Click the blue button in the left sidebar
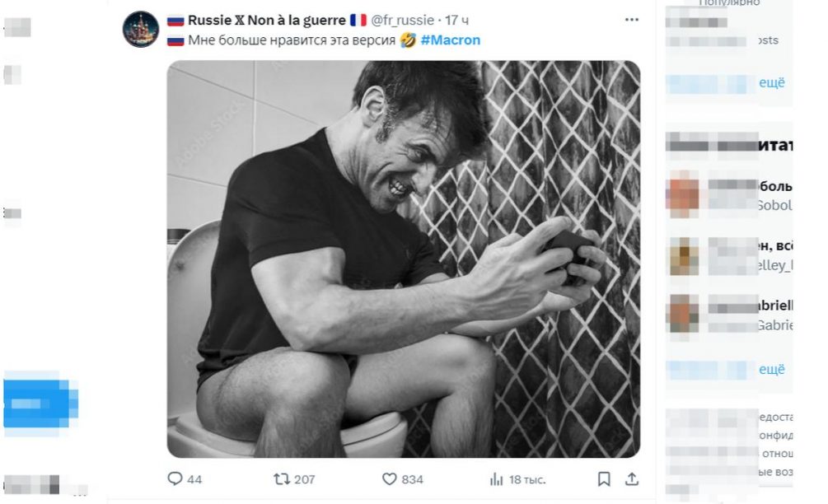828x504 pixels. click(40, 403)
